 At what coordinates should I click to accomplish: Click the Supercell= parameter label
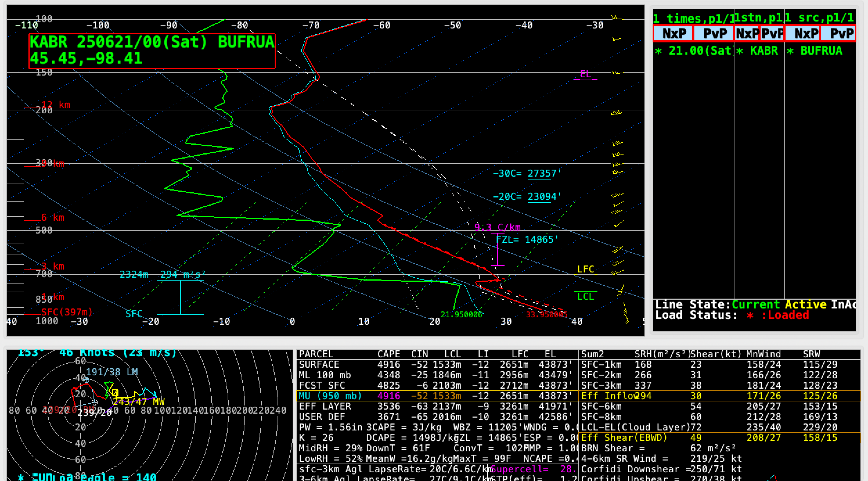click(x=519, y=469)
